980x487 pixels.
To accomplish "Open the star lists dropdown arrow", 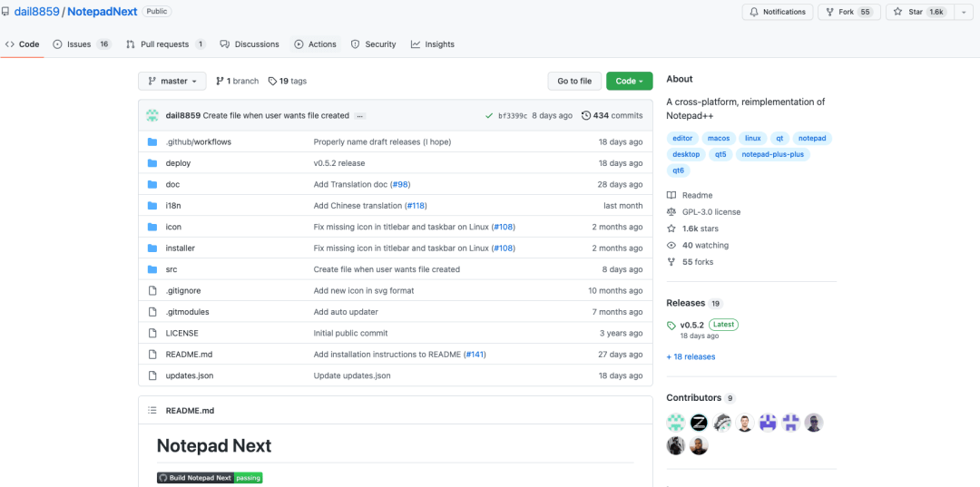I will click(x=962, y=12).
